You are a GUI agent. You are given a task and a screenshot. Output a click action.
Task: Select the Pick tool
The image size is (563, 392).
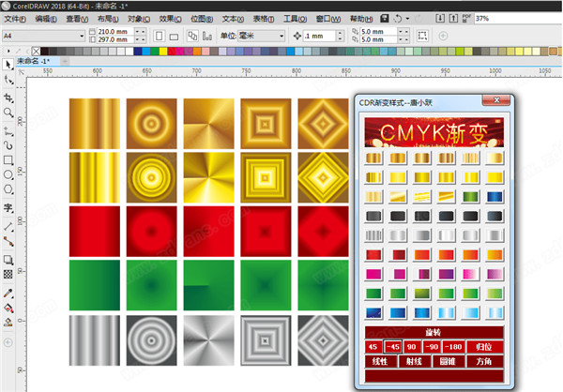(8, 65)
